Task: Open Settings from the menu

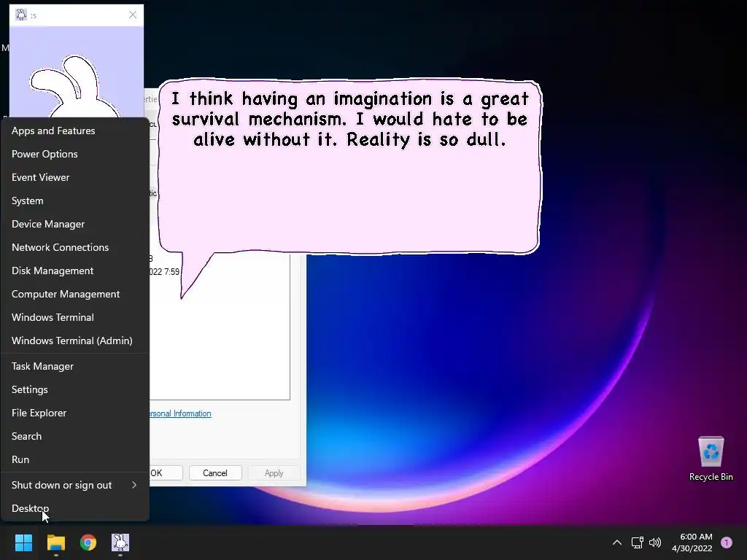Action: [x=75, y=389]
